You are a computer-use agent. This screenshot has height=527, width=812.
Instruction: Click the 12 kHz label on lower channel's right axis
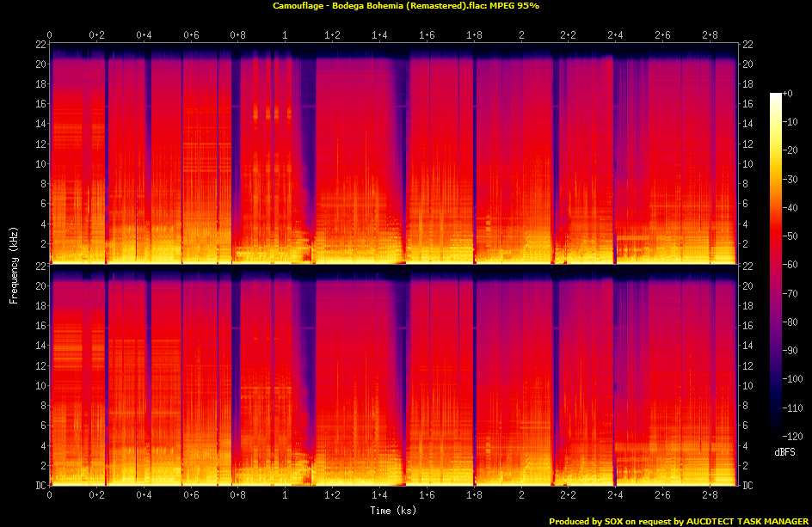pos(748,366)
